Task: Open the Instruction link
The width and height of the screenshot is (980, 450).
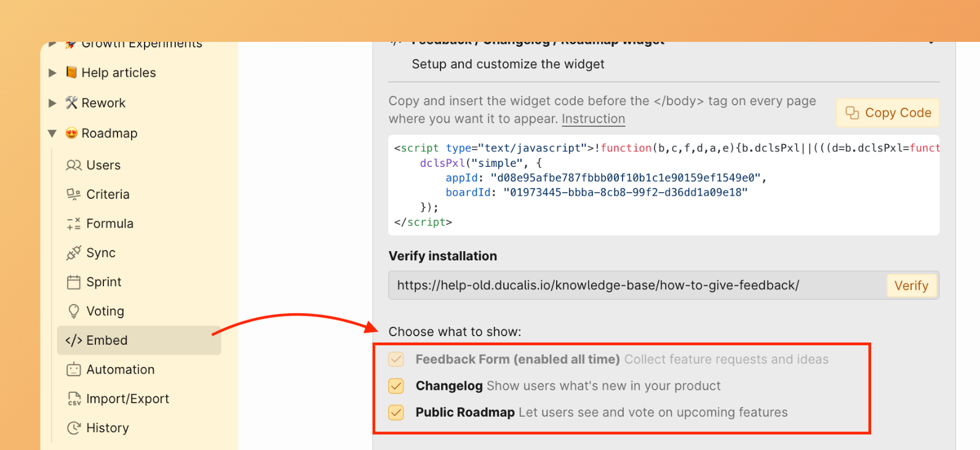Action: tap(593, 119)
